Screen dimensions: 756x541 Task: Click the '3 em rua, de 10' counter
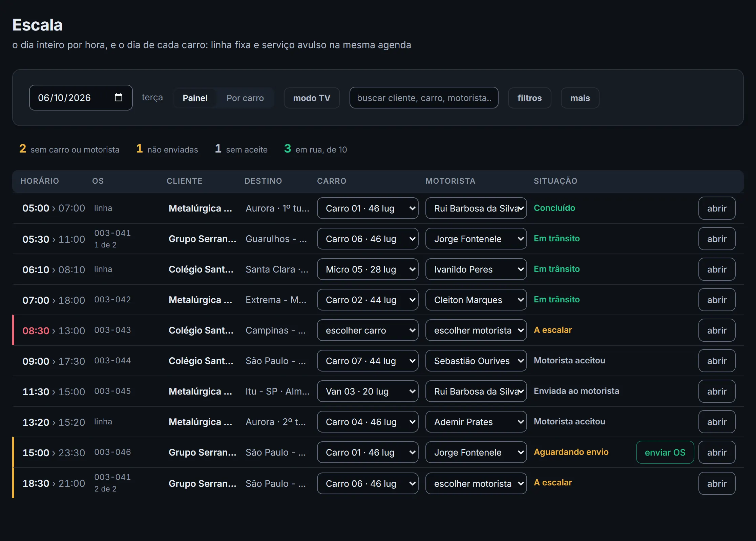pos(315,149)
